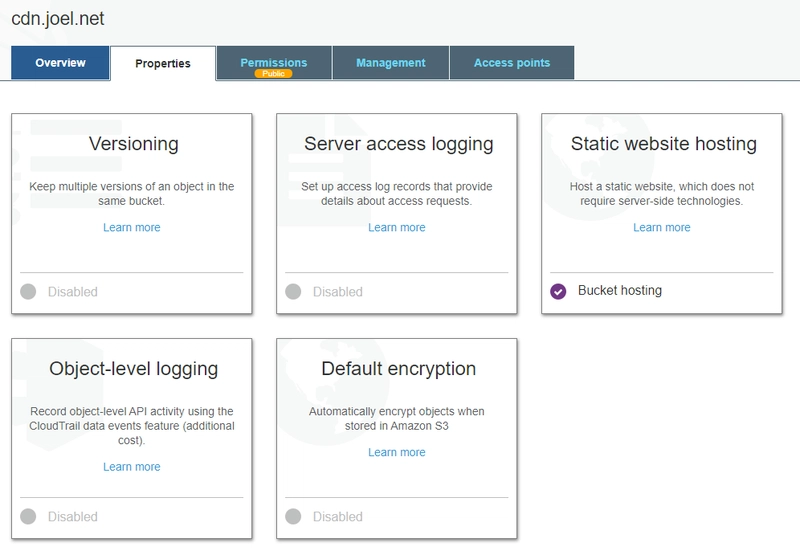800x555 pixels.
Task: Go to the Management tab
Action: [390, 63]
